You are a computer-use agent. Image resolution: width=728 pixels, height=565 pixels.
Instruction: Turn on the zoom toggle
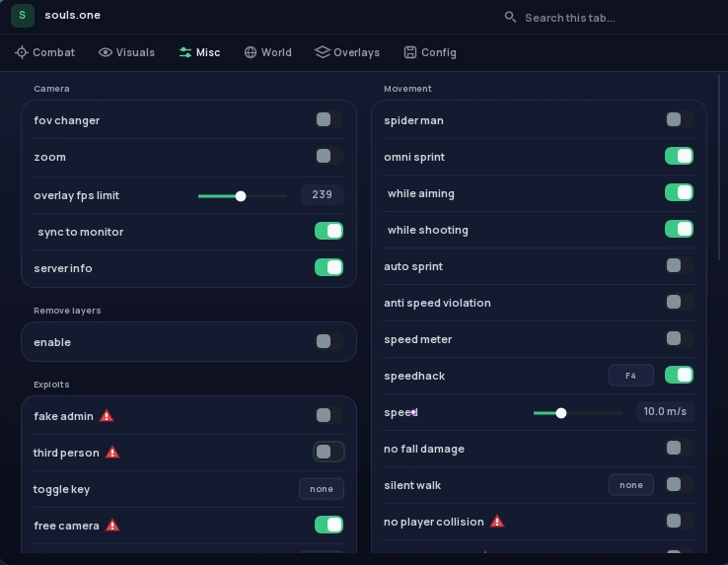[329, 156]
